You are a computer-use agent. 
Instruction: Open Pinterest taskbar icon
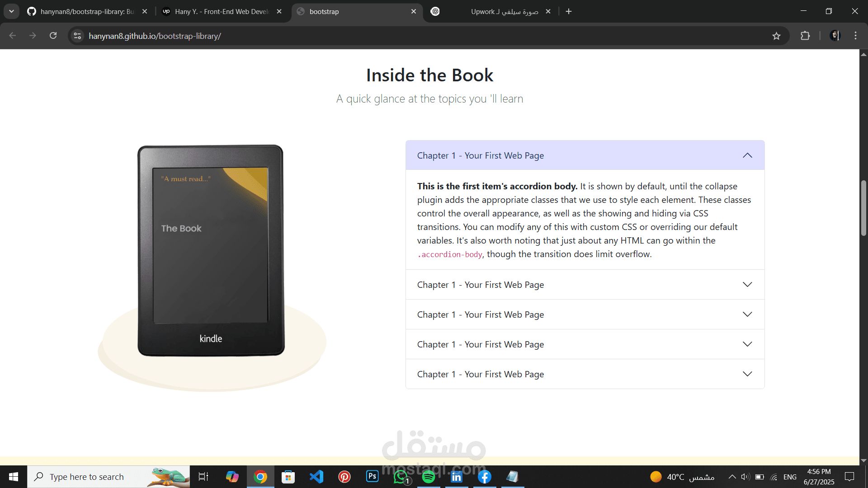[344, 477]
